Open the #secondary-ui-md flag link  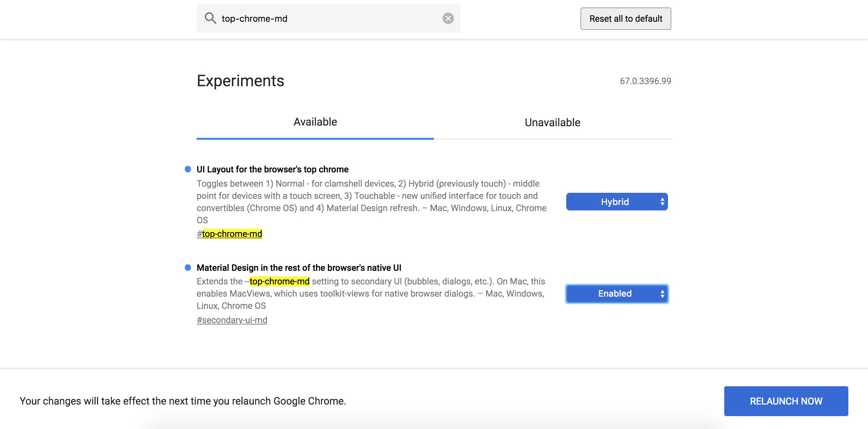pyautogui.click(x=232, y=320)
